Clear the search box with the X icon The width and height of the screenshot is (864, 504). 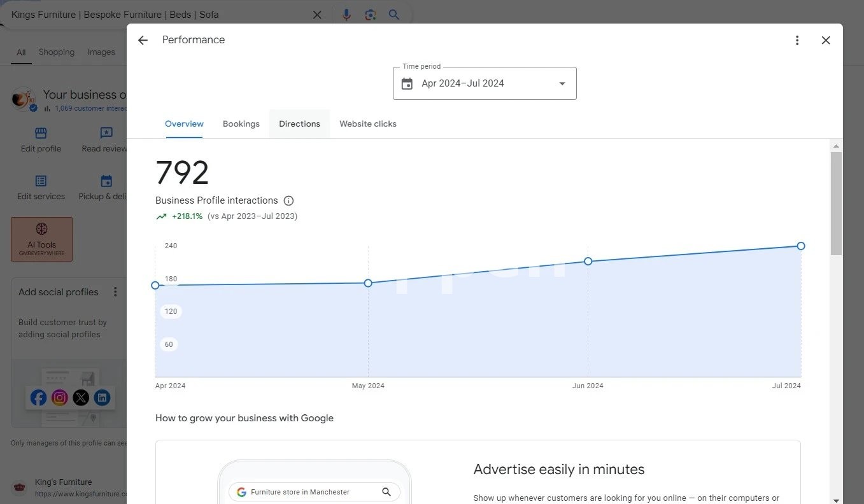click(x=317, y=15)
